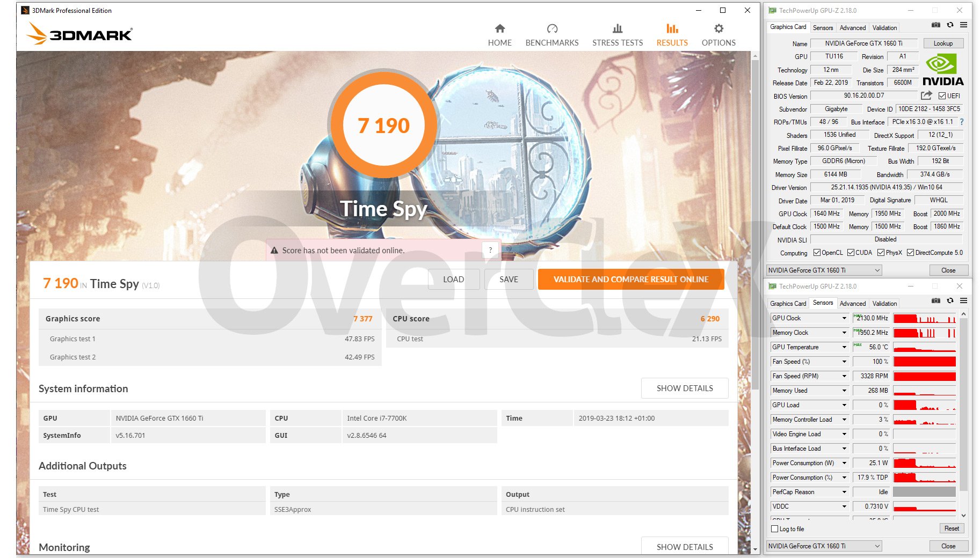
Task: Open the Home icon in 3DMark
Action: coord(499,29)
